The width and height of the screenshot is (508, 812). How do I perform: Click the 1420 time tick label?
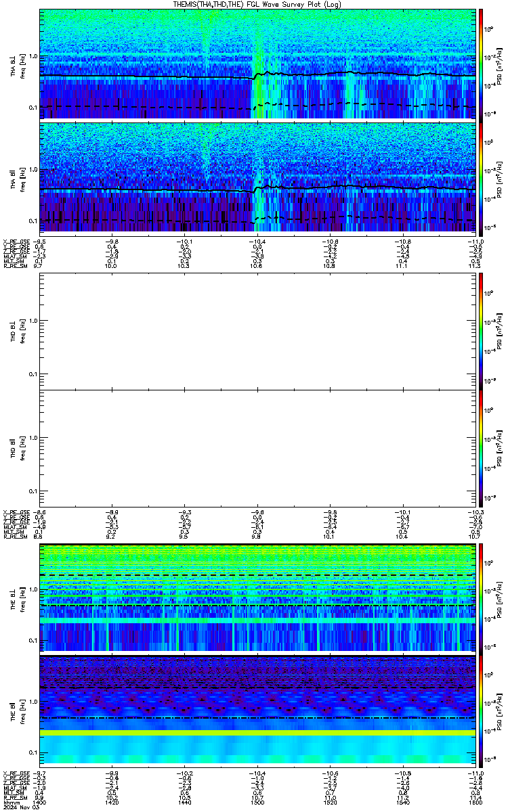112,803
